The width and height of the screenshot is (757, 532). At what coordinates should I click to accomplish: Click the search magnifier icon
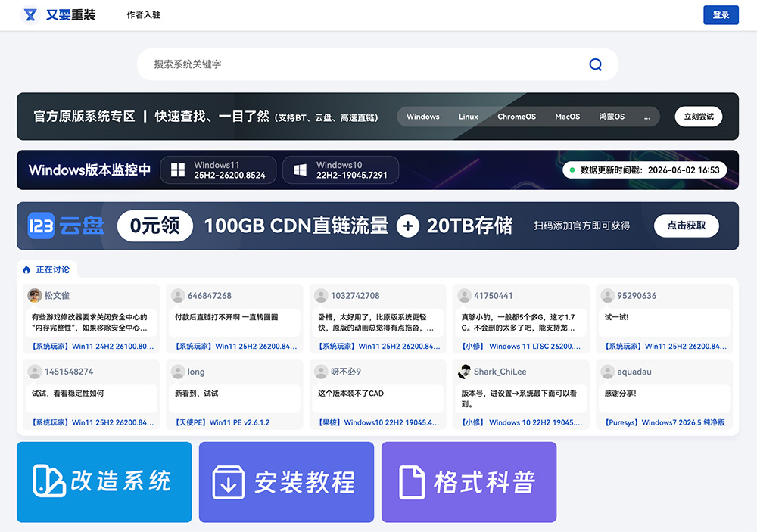595,64
